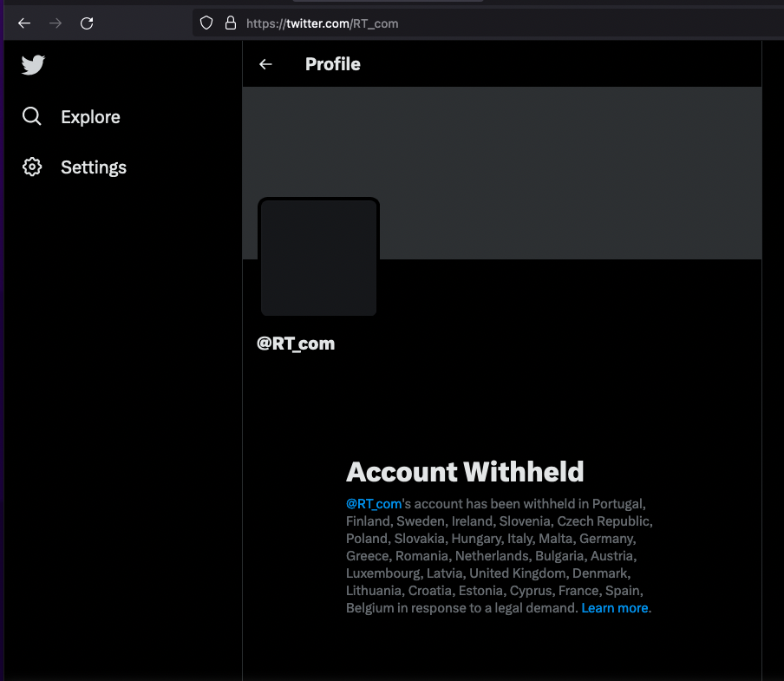The height and width of the screenshot is (681, 784).
Task: Click the gray profile banner image
Action: [564, 172]
